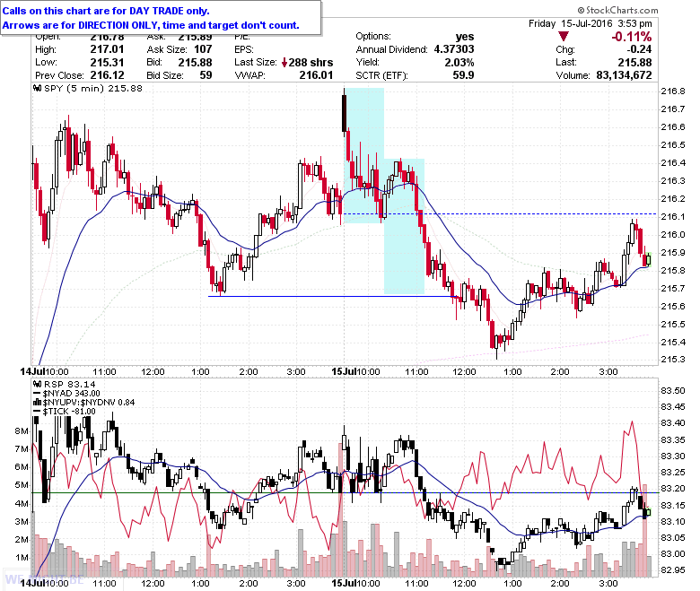
Task: Click the Last Size 288 shrs value
Action: 311,63
